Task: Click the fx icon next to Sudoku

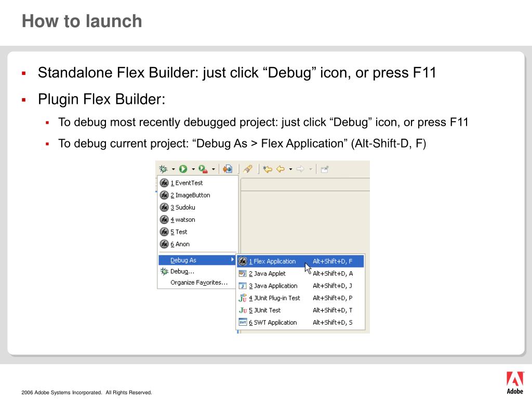Action: pos(164,207)
